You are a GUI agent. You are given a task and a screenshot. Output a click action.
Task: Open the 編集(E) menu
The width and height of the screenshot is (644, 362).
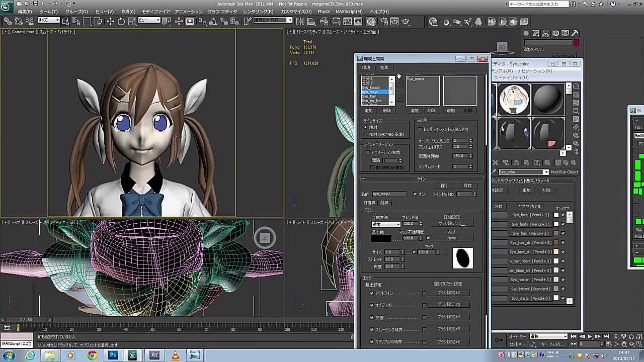[25, 12]
